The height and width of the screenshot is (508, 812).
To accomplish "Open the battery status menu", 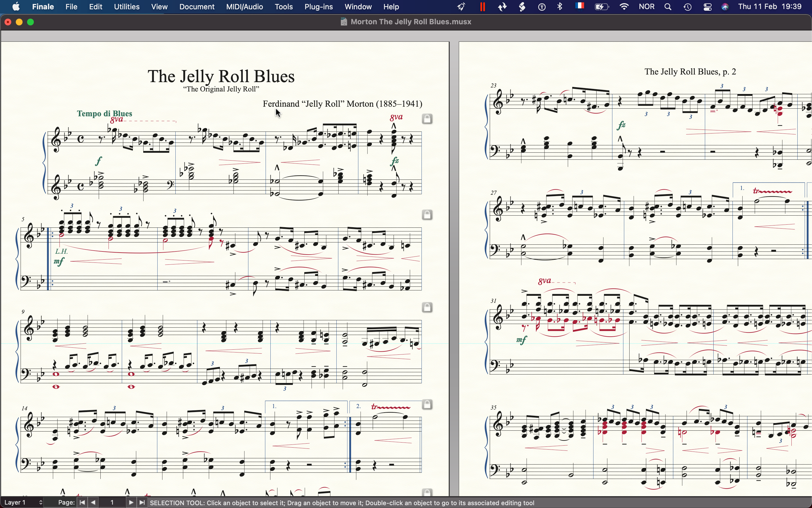I will (x=602, y=7).
